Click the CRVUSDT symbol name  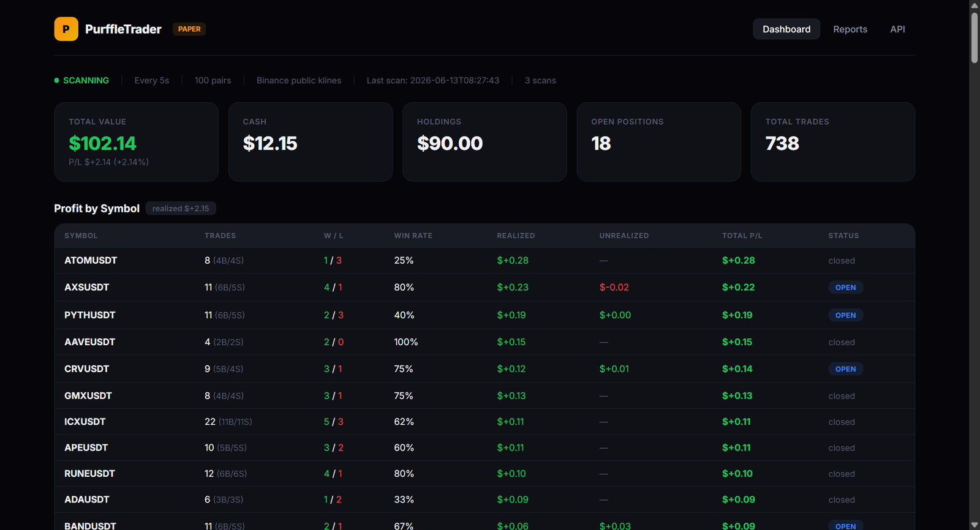[86, 369]
